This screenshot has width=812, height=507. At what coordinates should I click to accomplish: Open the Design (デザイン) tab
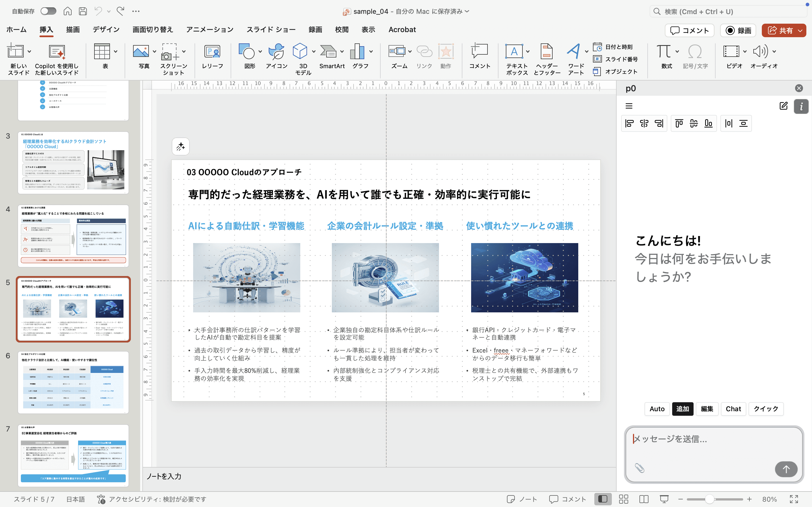click(106, 30)
